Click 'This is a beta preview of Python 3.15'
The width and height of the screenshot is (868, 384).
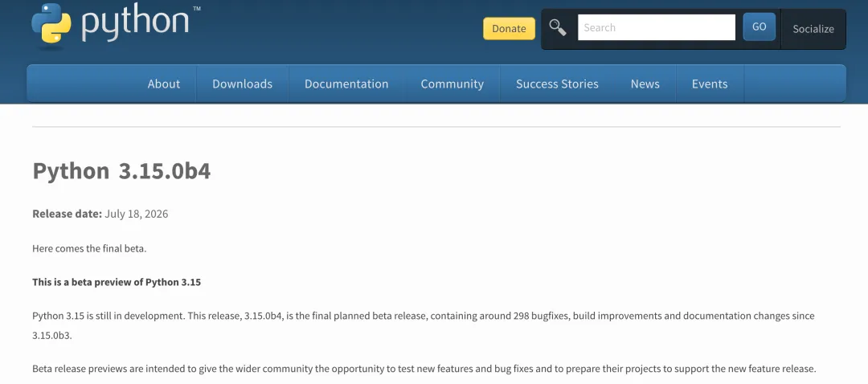[117, 282]
